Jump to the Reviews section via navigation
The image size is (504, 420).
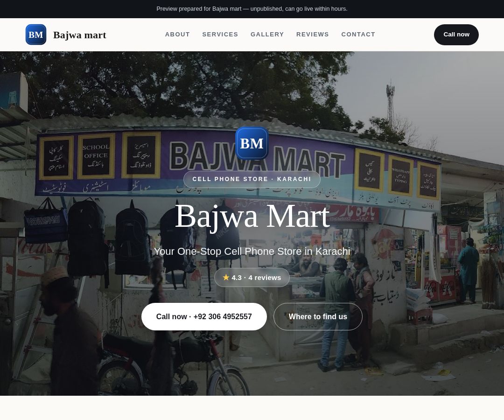(x=312, y=35)
